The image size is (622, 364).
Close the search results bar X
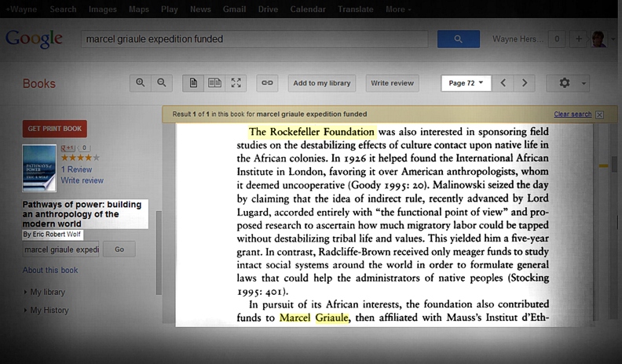pyautogui.click(x=600, y=115)
